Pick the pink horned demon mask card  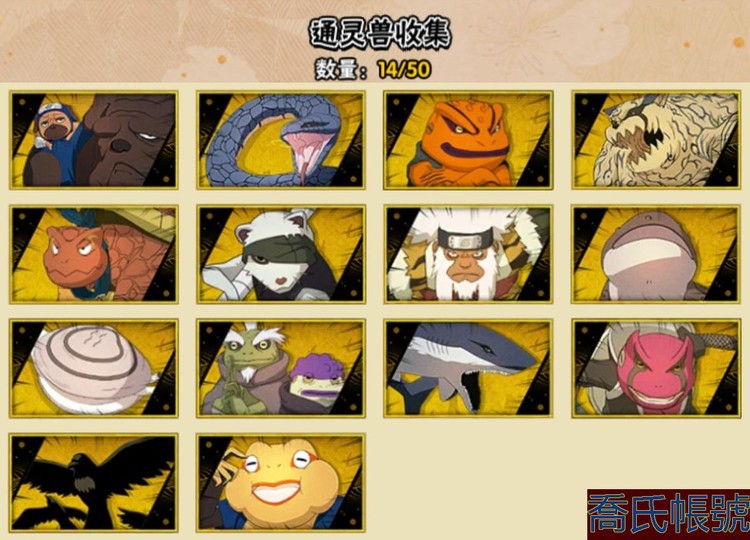click(x=656, y=368)
